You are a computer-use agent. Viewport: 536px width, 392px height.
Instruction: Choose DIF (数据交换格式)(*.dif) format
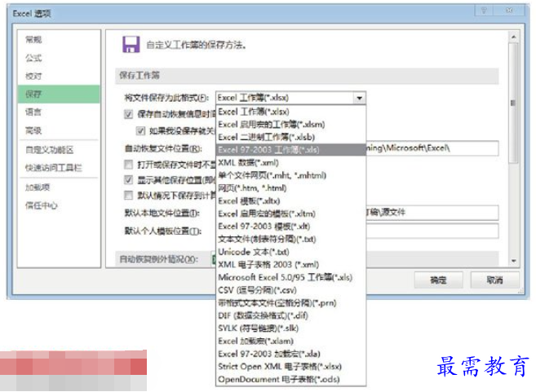click(291, 315)
